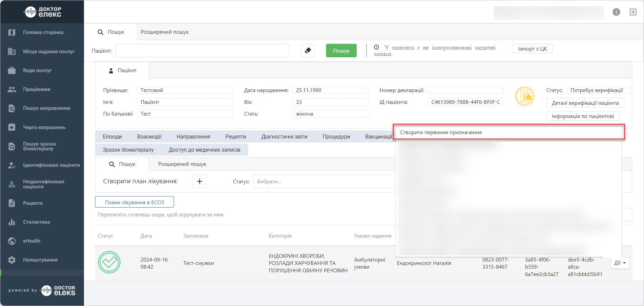Open treatment plan Розширений пошук tab
The height and width of the screenshot is (306, 644).
point(182,164)
